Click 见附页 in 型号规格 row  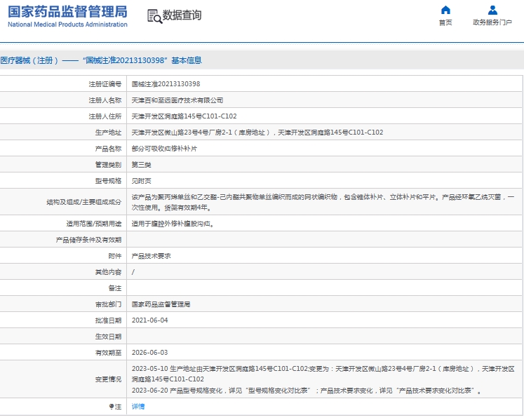point(142,181)
